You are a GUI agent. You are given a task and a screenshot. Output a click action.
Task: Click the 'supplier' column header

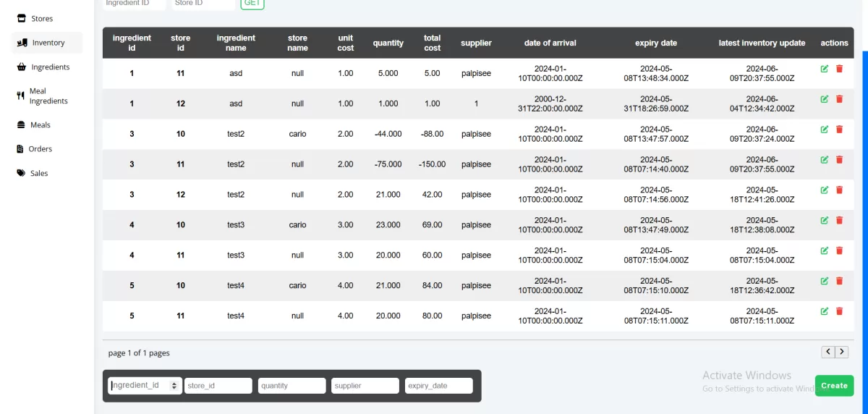[476, 43]
